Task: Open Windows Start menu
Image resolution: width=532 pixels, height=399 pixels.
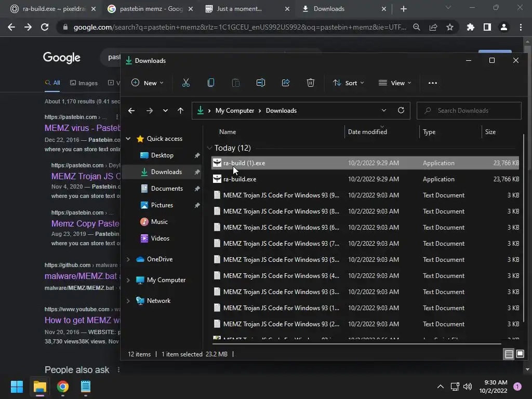Action: tap(17, 387)
